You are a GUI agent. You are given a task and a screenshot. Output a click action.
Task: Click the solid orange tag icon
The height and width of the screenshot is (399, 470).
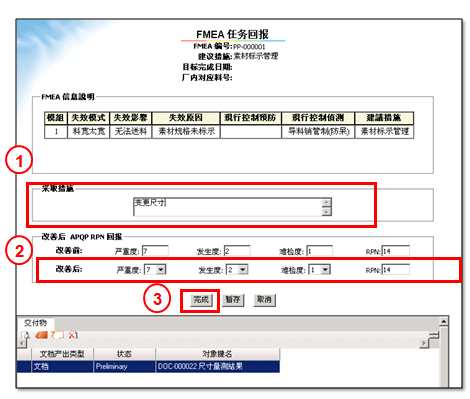[41, 335]
